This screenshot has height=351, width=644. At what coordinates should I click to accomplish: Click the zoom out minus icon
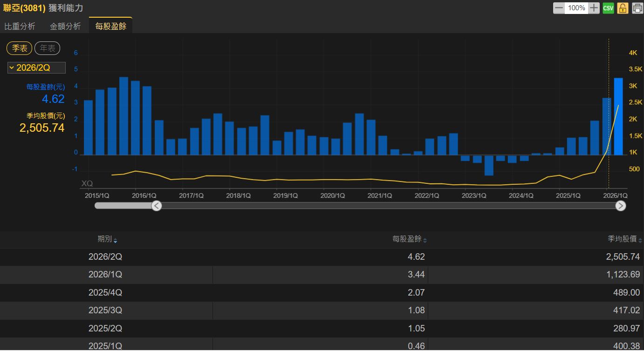559,8
